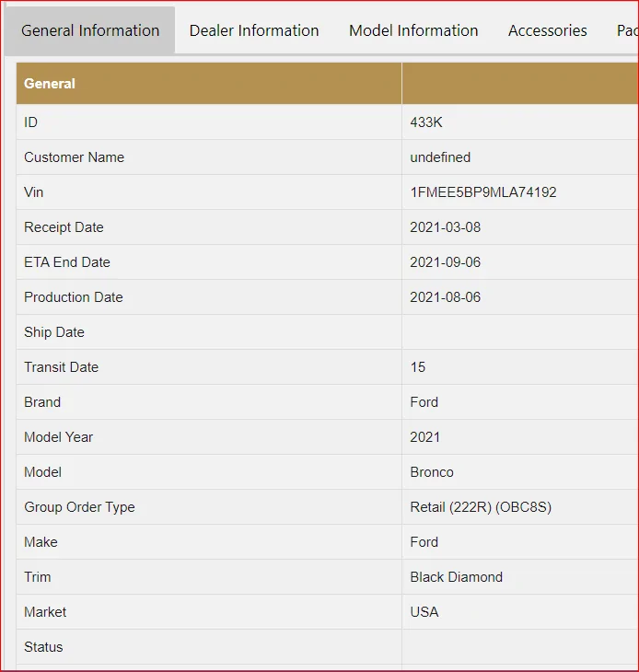Click the ETA End Date label
Screen dimensions: 639x672
(67, 262)
